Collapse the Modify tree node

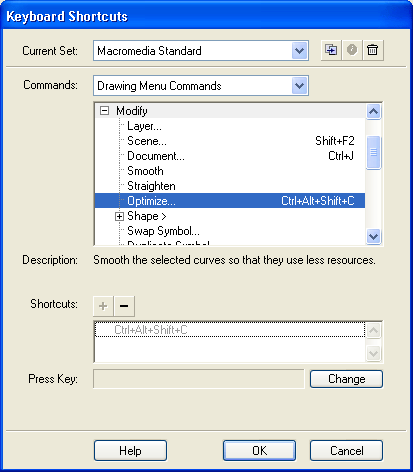click(104, 111)
